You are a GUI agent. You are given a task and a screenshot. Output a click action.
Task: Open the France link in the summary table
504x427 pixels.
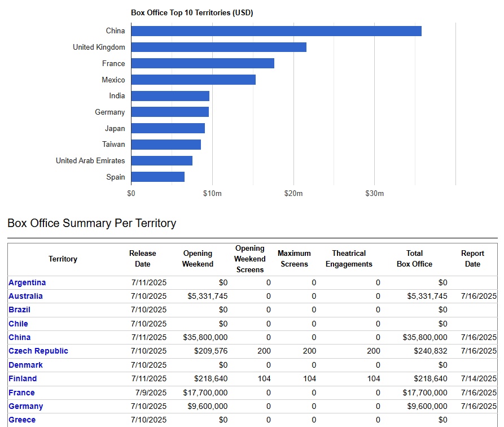tap(21, 393)
